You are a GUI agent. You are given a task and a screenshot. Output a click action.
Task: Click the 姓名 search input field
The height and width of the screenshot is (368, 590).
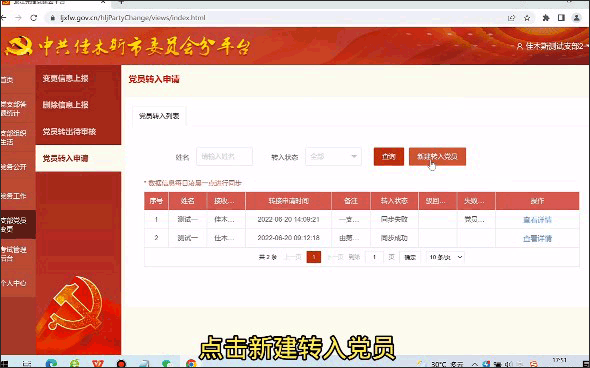(x=224, y=157)
